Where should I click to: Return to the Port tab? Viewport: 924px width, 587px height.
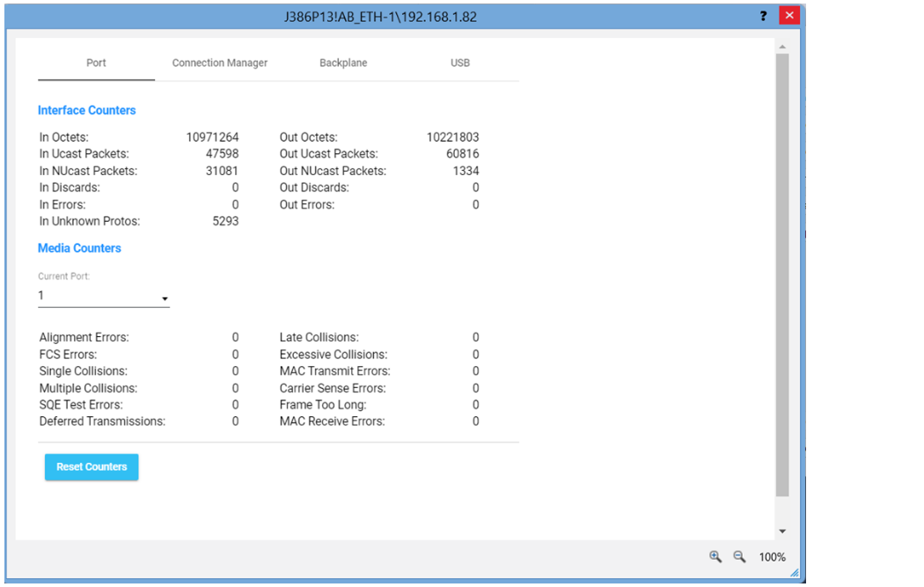tap(96, 62)
